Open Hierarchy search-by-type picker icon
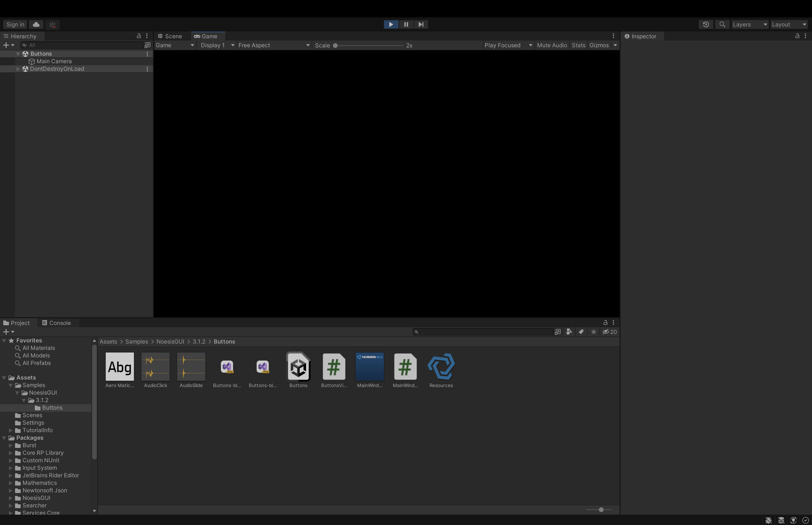The width and height of the screenshot is (812, 525). (x=148, y=45)
